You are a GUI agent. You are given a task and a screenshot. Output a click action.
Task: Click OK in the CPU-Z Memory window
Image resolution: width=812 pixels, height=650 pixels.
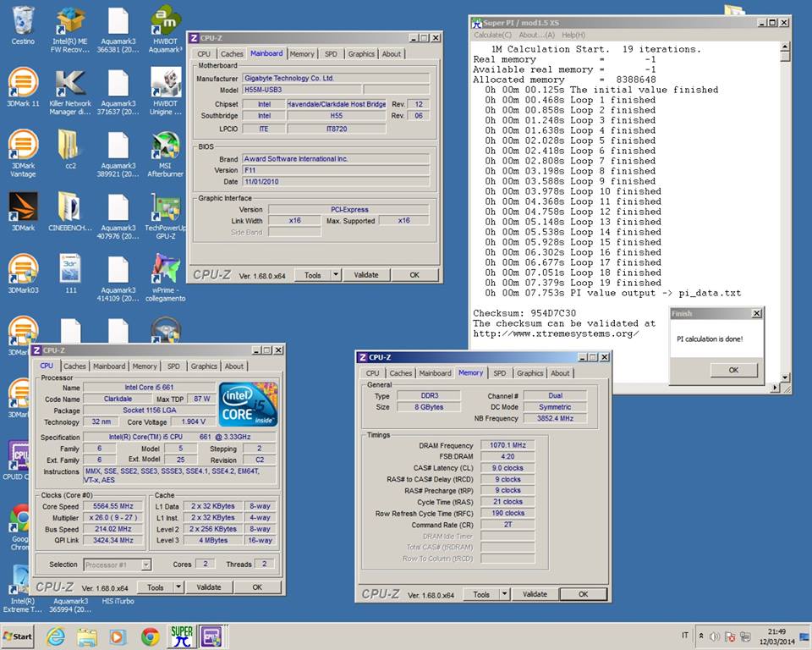pos(583,594)
